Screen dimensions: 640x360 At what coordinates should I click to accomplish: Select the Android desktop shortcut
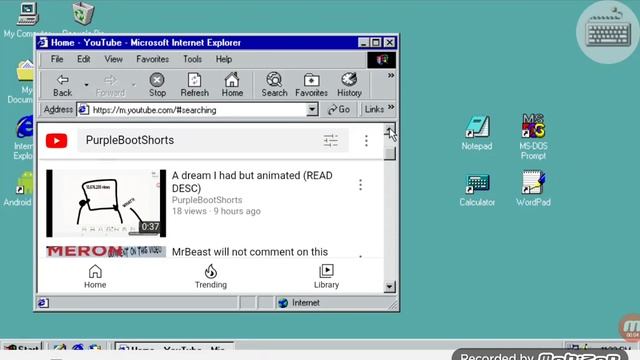click(19, 189)
